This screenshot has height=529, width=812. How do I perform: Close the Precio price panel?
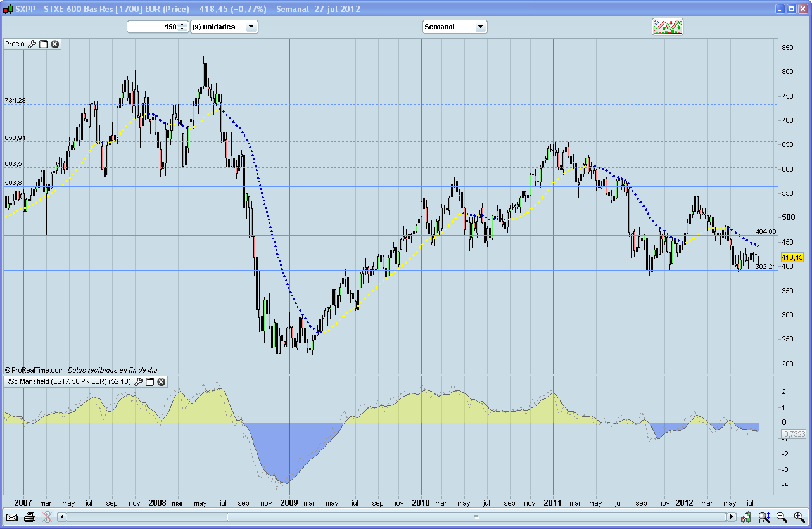pos(55,44)
